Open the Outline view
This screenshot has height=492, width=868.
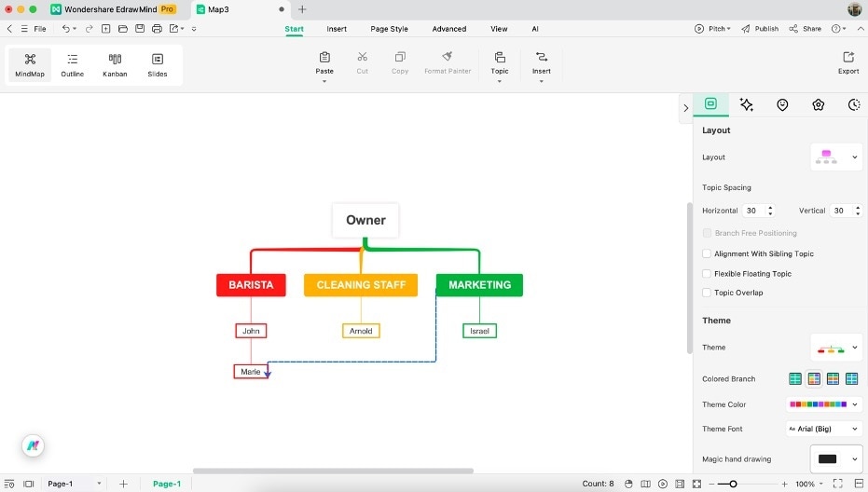73,64
